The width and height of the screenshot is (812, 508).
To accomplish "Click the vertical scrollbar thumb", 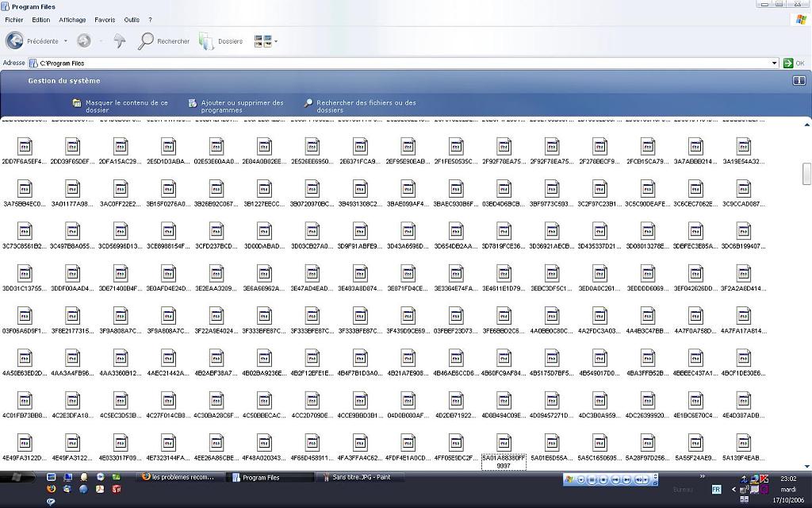I will (806, 174).
